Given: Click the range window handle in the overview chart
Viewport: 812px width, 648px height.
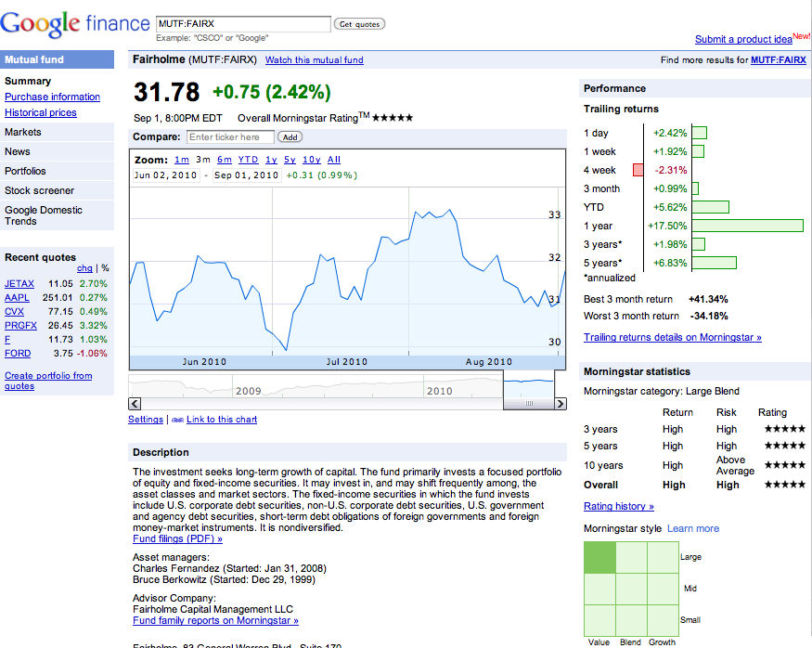Looking at the screenshot, I should [x=529, y=404].
